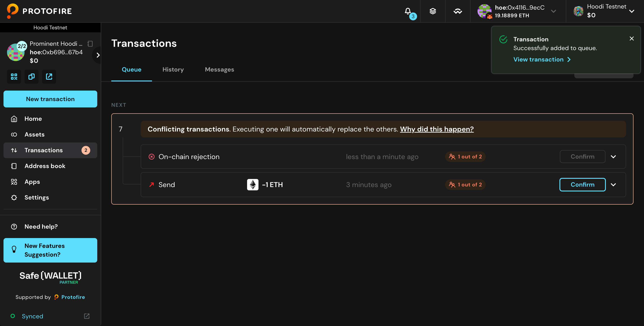Viewport: 644px width, 326px height.
Task: Click the batch transactions layers icon
Action: [x=433, y=11]
